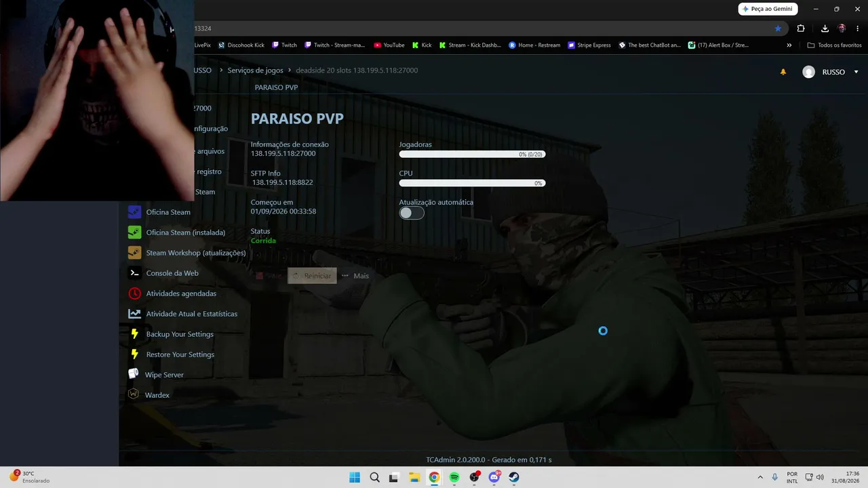
Task: Click the RUSSO user avatar icon
Action: coord(808,72)
